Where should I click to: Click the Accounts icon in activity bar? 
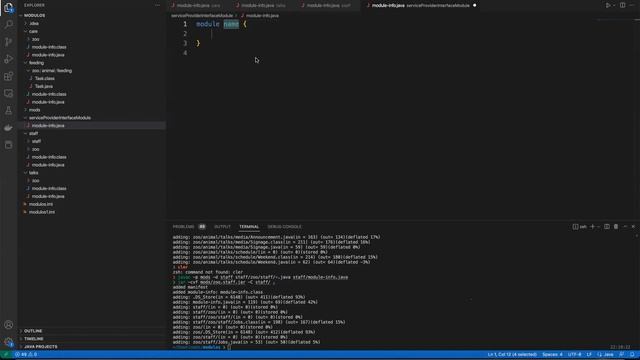coord(8,325)
